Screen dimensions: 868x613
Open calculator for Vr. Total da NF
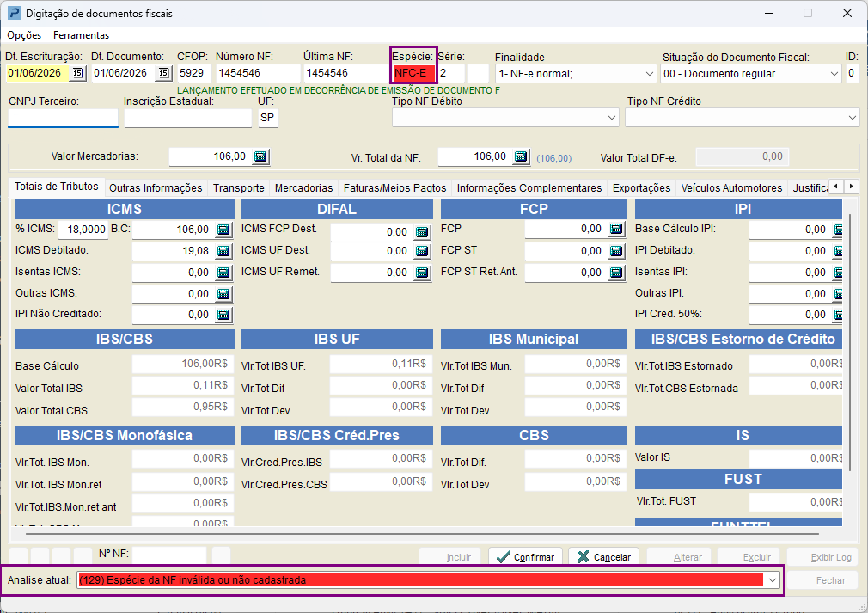pyautogui.click(x=521, y=156)
